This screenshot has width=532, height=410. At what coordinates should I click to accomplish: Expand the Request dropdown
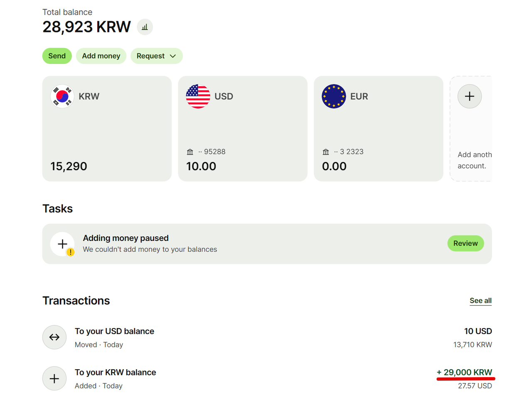point(157,56)
